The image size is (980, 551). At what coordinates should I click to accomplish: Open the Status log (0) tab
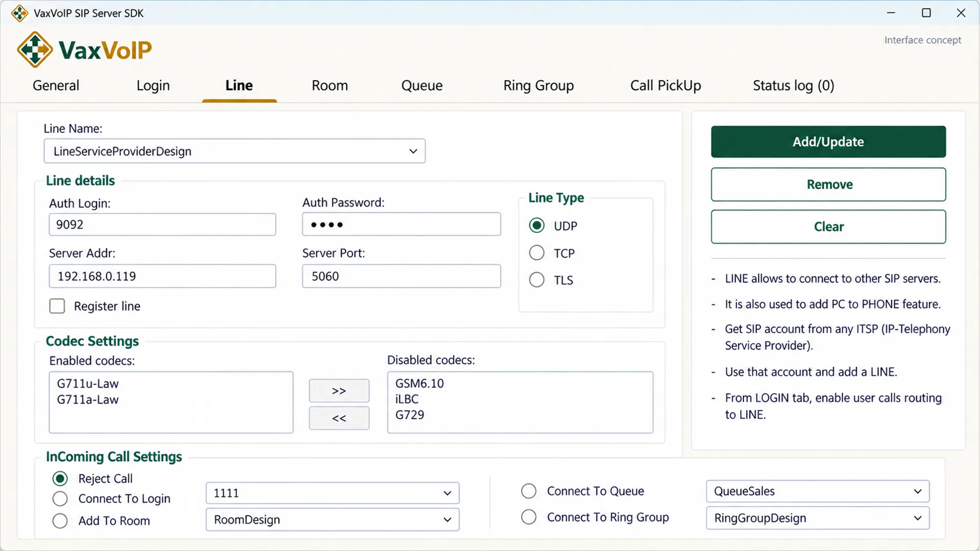tap(794, 85)
